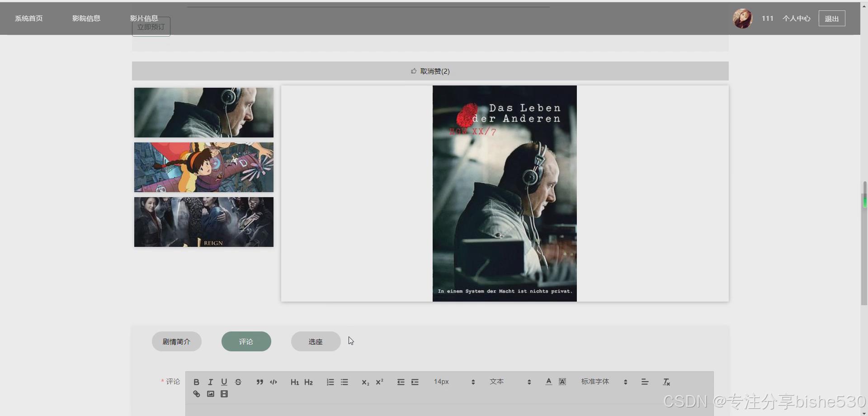The height and width of the screenshot is (416, 868).
Task: Apply Heading 1 style
Action: (x=295, y=382)
